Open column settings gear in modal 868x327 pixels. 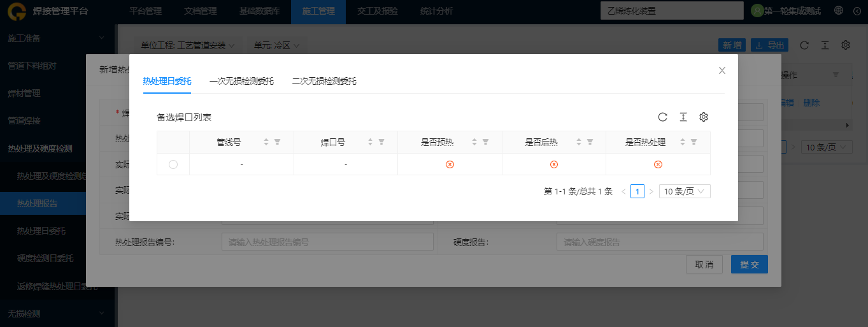pyautogui.click(x=704, y=117)
